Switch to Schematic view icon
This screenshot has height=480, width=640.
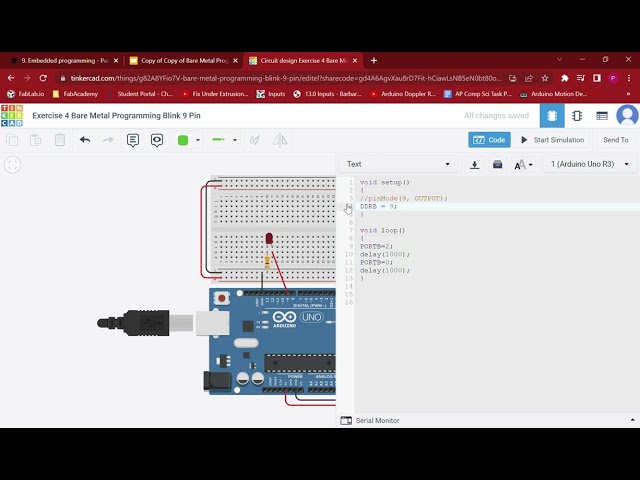577,116
